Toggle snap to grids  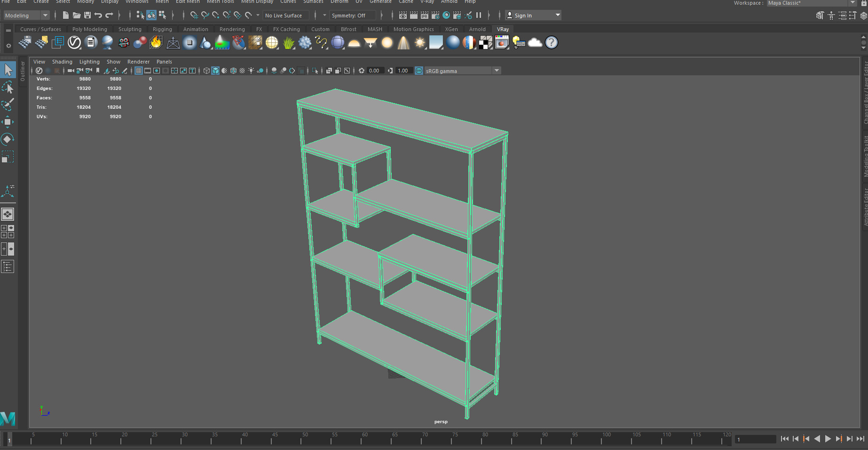pyautogui.click(x=194, y=15)
